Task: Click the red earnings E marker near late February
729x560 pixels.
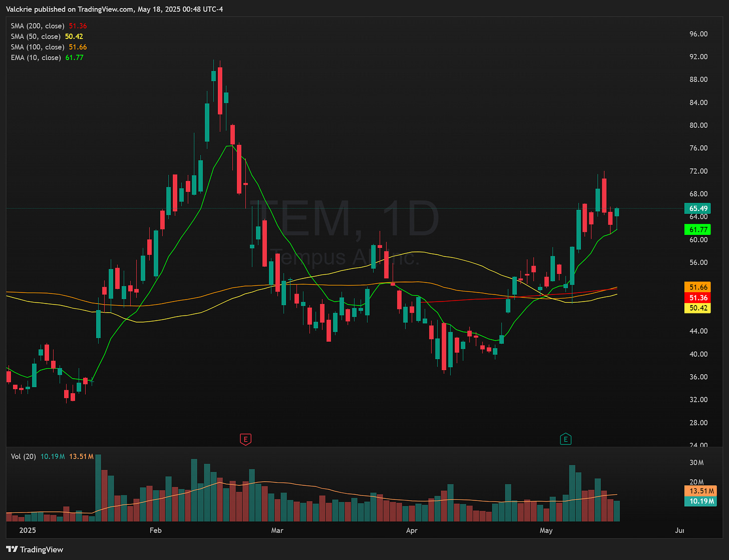Action: 245,439
